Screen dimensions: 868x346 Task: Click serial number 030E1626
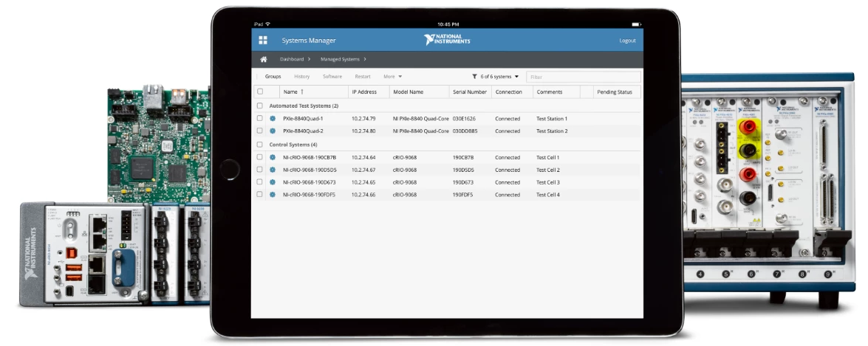click(464, 118)
